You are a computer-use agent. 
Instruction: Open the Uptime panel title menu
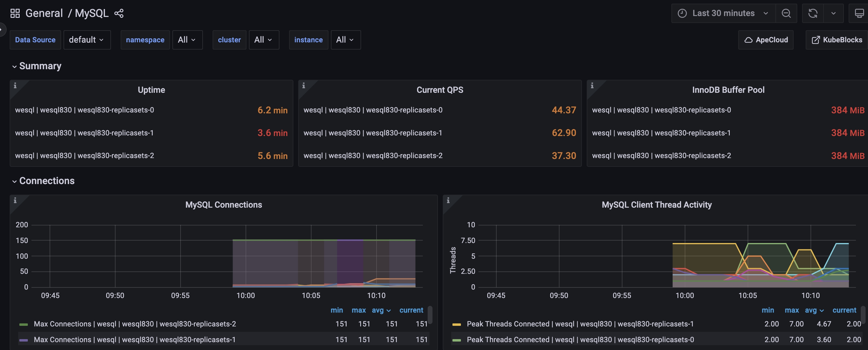point(151,90)
